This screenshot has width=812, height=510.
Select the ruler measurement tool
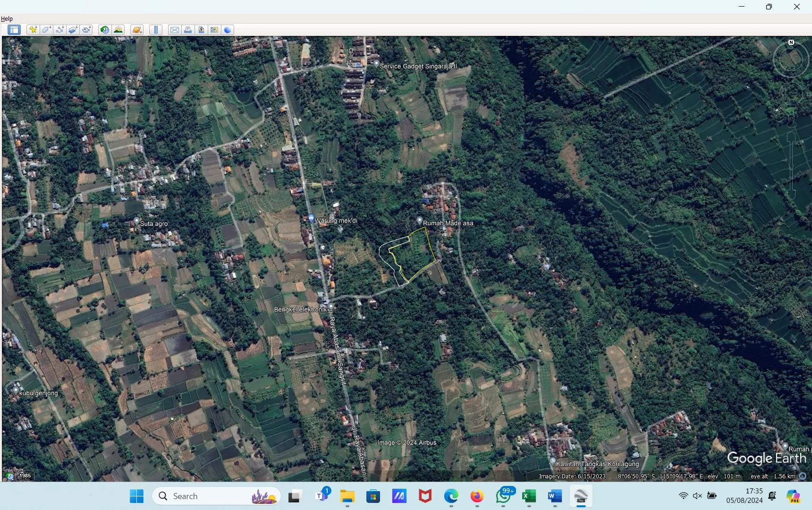pyautogui.click(x=156, y=30)
